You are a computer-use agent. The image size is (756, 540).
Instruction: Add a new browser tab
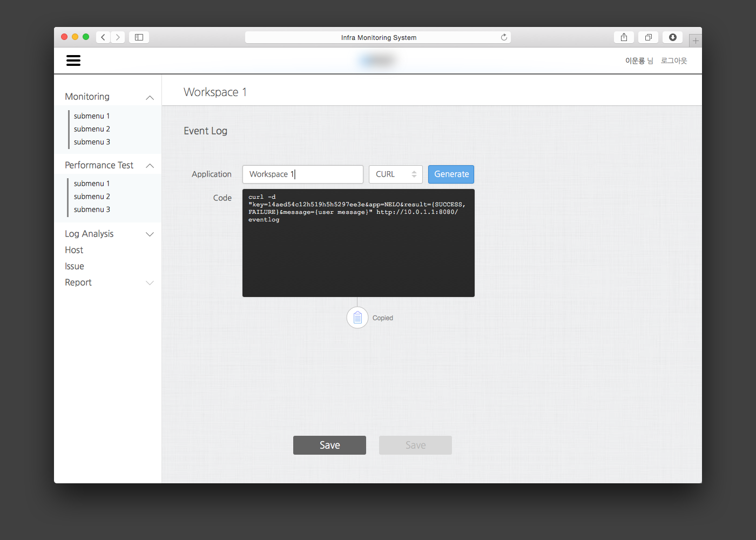696,40
